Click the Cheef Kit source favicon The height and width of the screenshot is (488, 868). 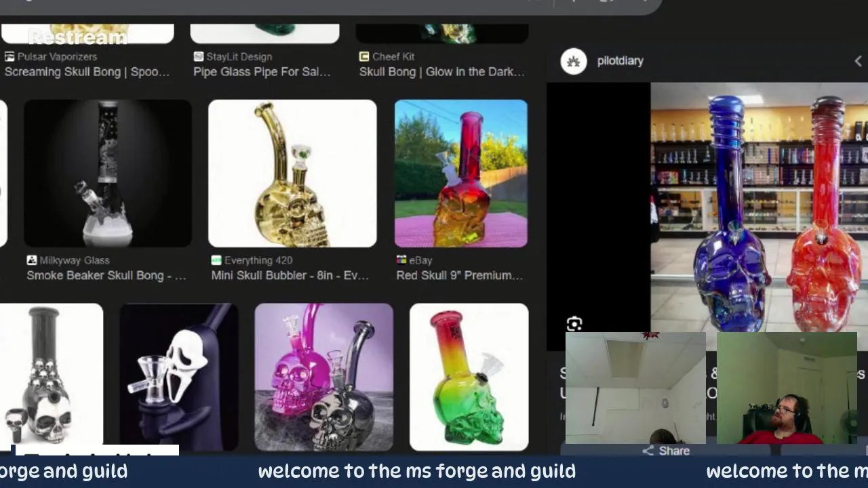364,57
